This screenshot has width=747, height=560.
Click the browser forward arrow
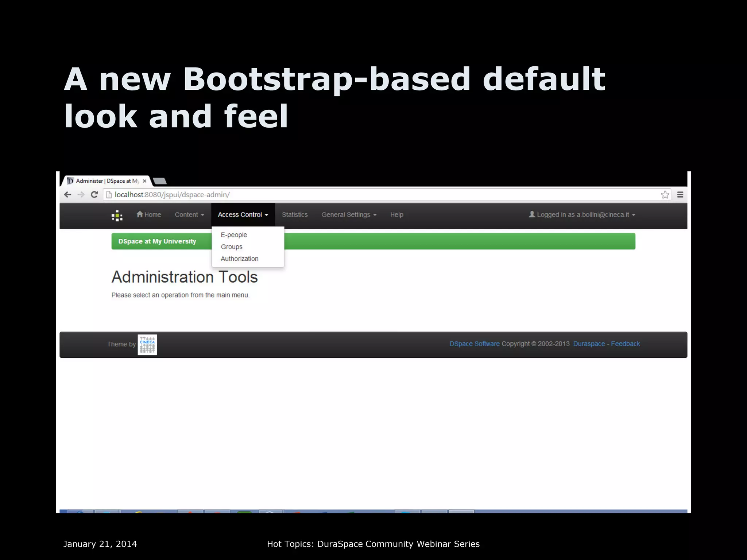81,195
